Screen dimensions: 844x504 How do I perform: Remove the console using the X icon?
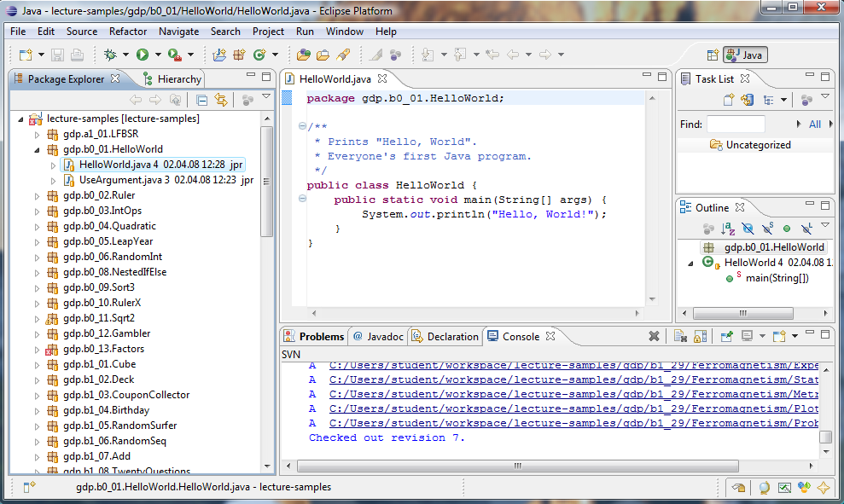[654, 337]
